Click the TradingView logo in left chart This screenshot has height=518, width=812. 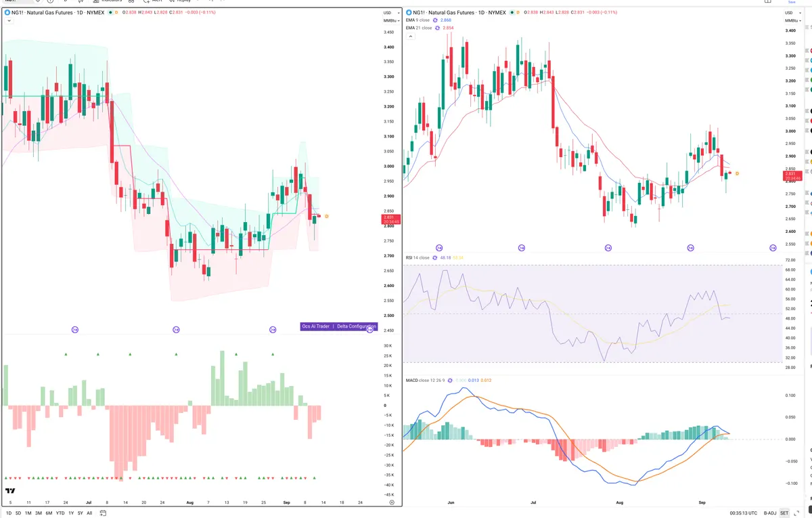click(x=10, y=491)
